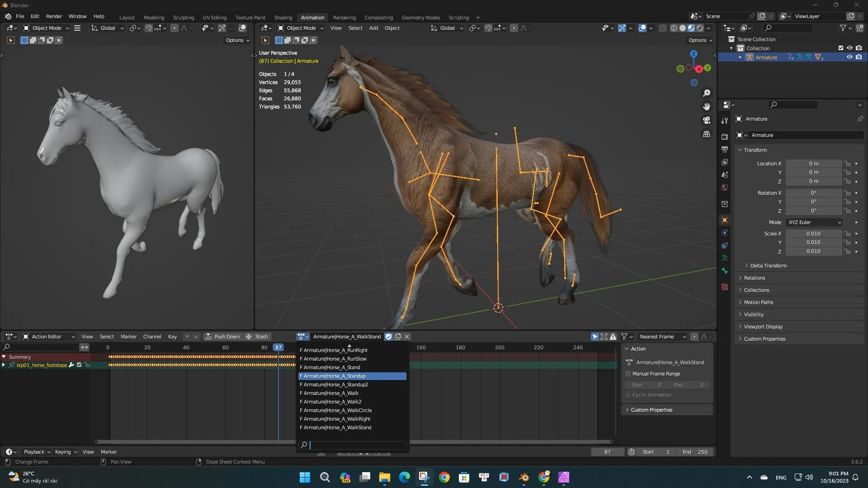This screenshot has width=868, height=488.
Task: Toggle Collection visibility eye icon
Action: 849,48
